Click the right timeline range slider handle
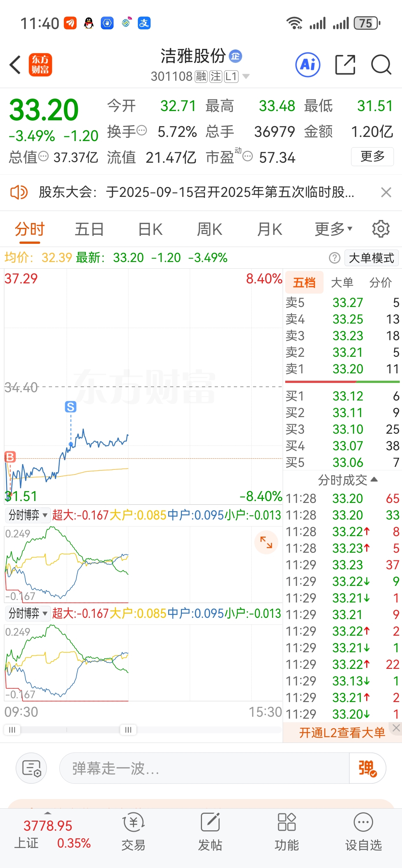Viewport: 402px width, 868px height. 128,730
